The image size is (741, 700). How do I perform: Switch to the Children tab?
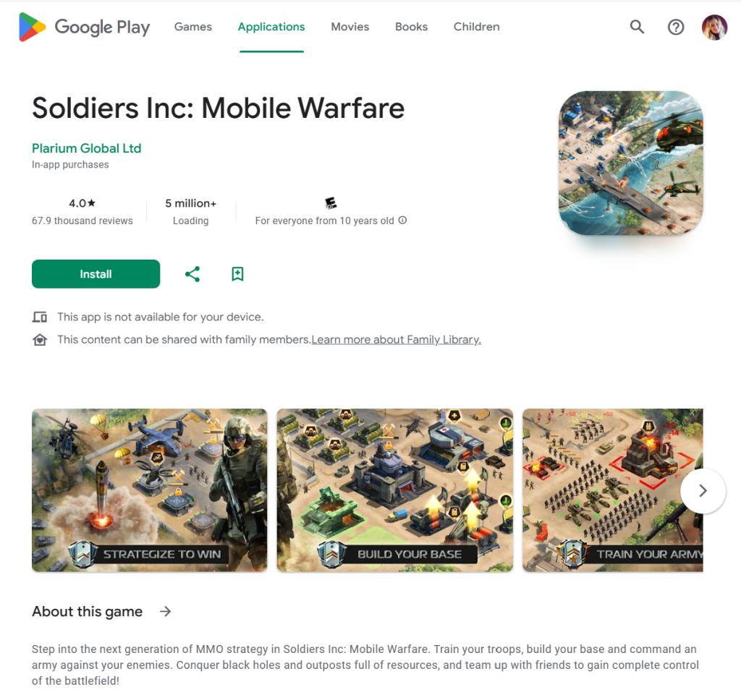tap(476, 27)
